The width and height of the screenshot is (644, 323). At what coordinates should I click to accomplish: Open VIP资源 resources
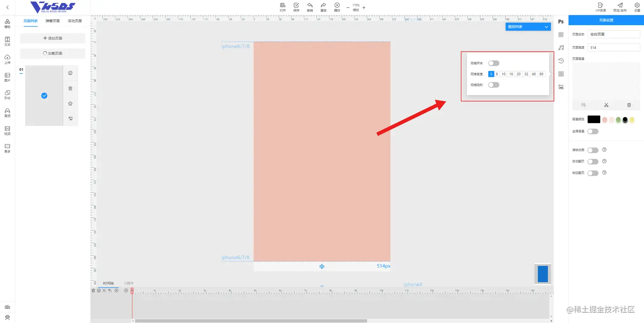[601, 7]
